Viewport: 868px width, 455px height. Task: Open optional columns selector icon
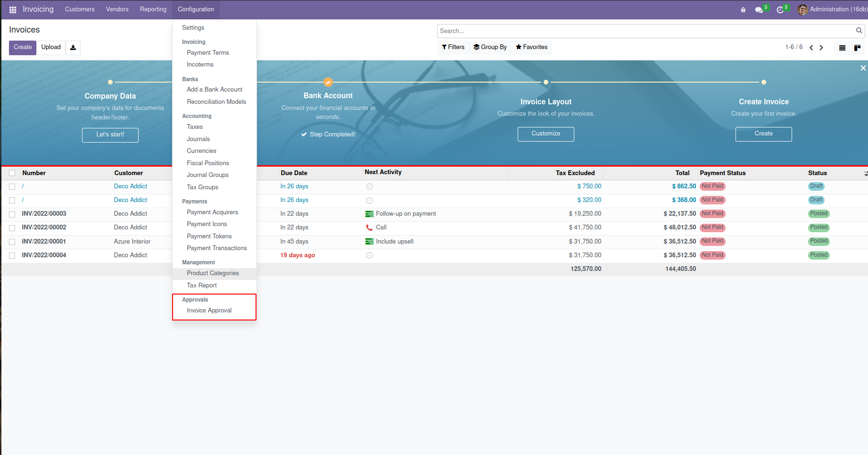(x=866, y=174)
